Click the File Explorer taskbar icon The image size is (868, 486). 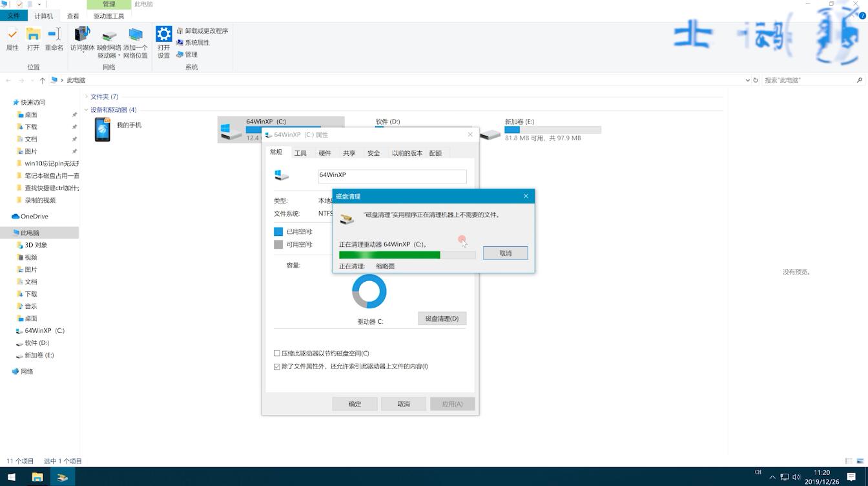37,477
